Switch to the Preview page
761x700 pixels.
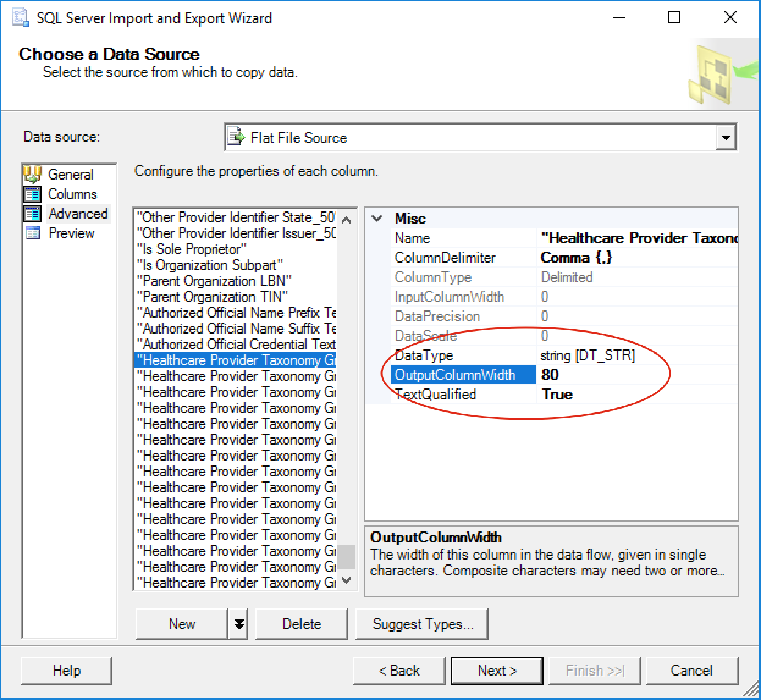(71, 233)
